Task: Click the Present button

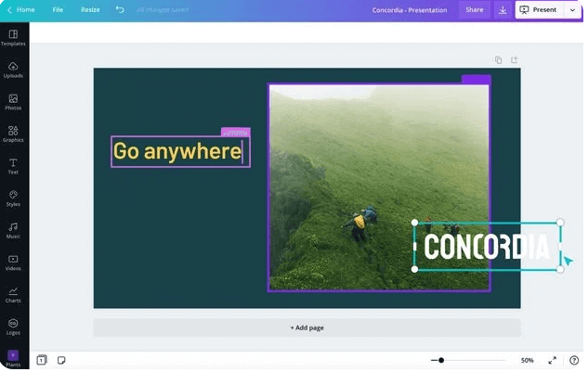Action: pyautogui.click(x=540, y=10)
